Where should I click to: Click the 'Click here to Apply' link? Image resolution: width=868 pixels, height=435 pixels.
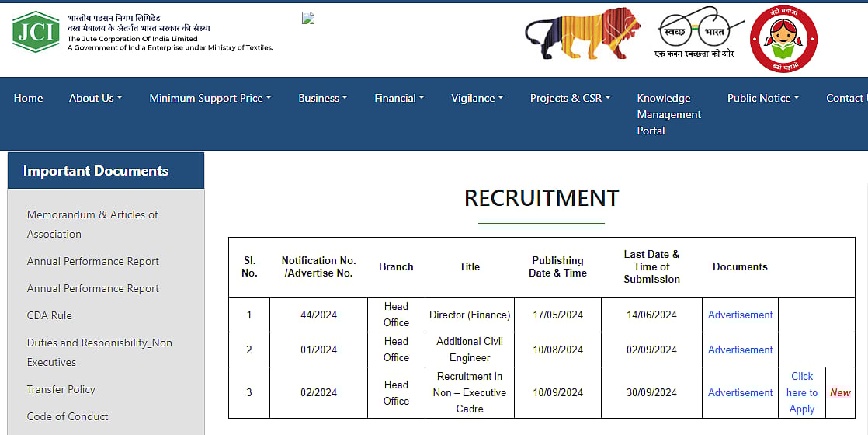point(801,392)
